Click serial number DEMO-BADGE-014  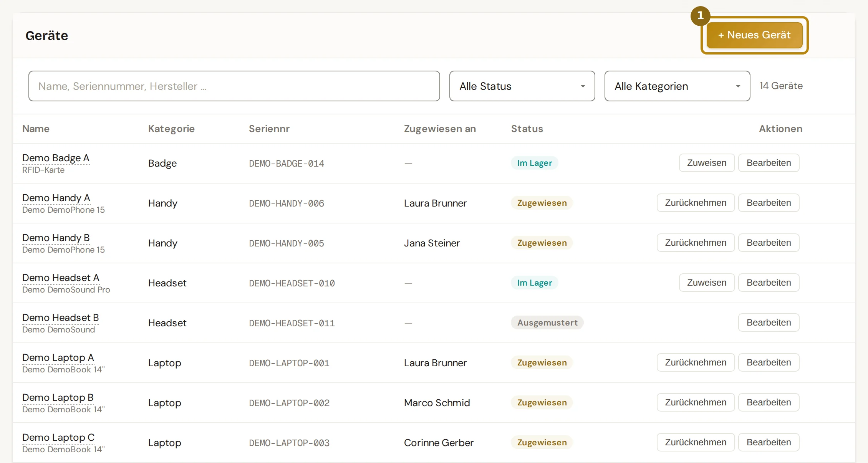(287, 164)
